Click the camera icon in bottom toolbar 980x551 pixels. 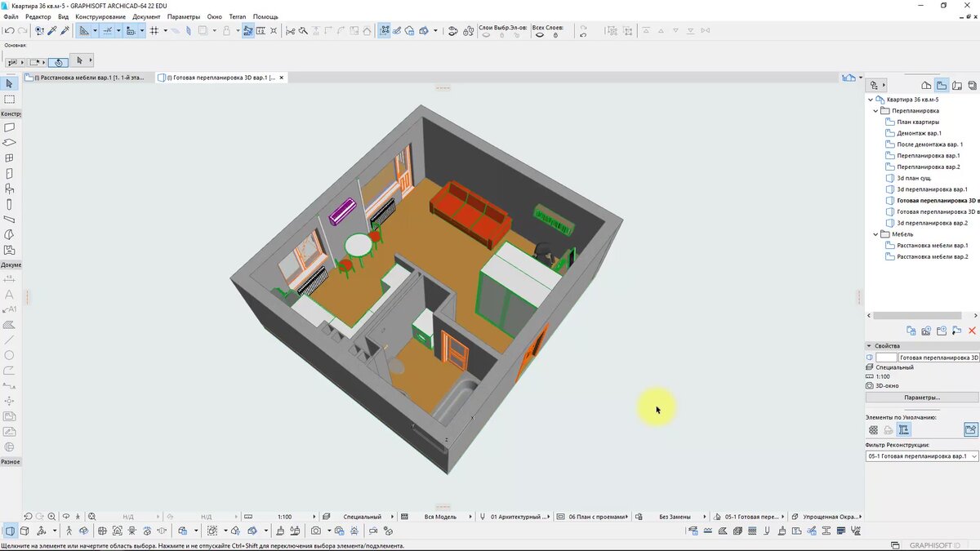[x=315, y=531]
